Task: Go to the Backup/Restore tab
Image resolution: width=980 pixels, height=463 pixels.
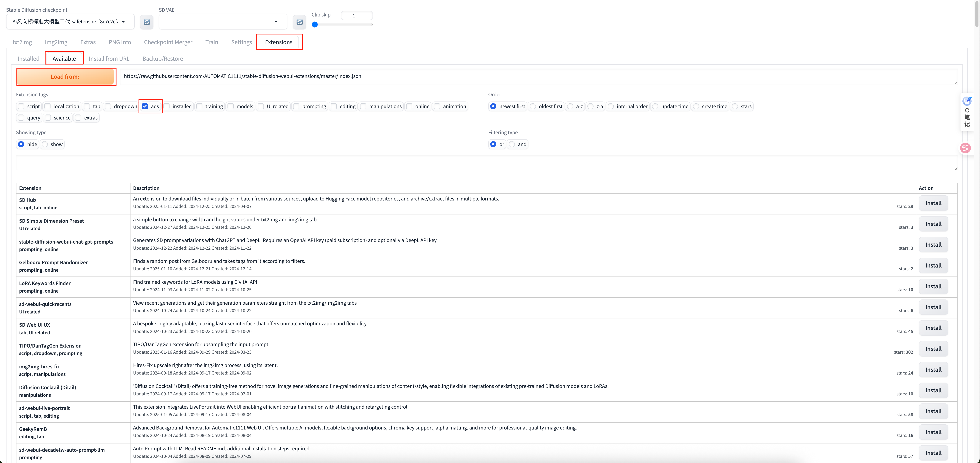Action: click(x=162, y=59)
